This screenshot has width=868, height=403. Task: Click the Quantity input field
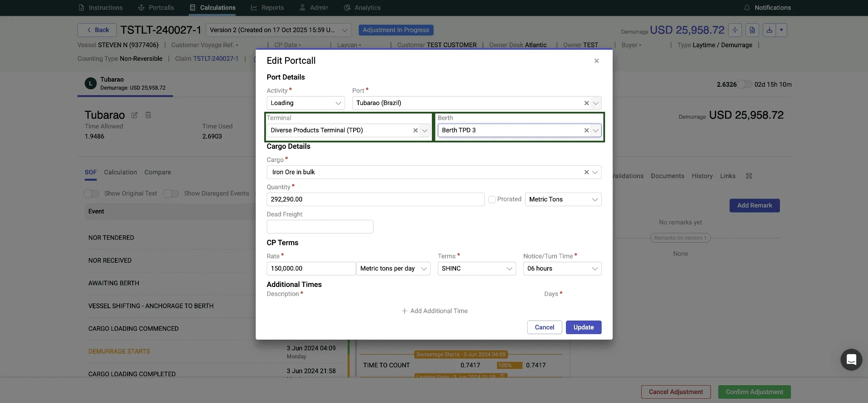(x=375, y=199)
